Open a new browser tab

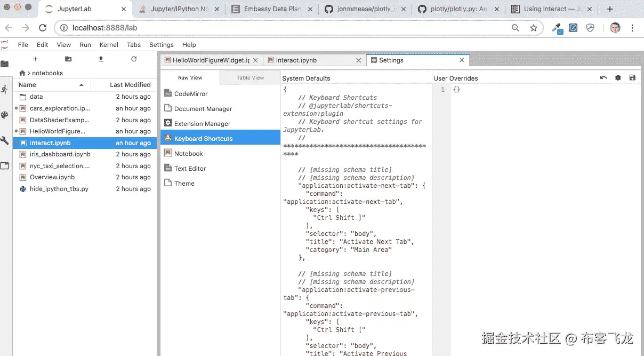610,9
